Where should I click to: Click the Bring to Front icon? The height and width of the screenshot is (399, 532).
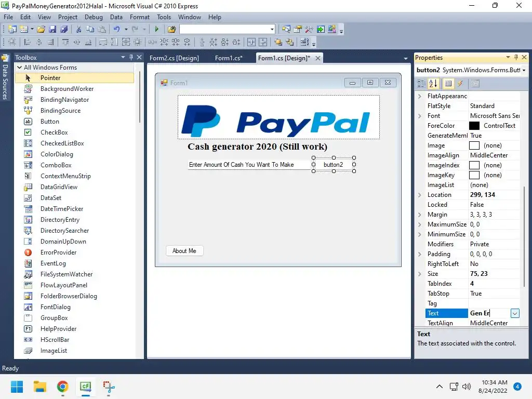[x=278, y=42]
